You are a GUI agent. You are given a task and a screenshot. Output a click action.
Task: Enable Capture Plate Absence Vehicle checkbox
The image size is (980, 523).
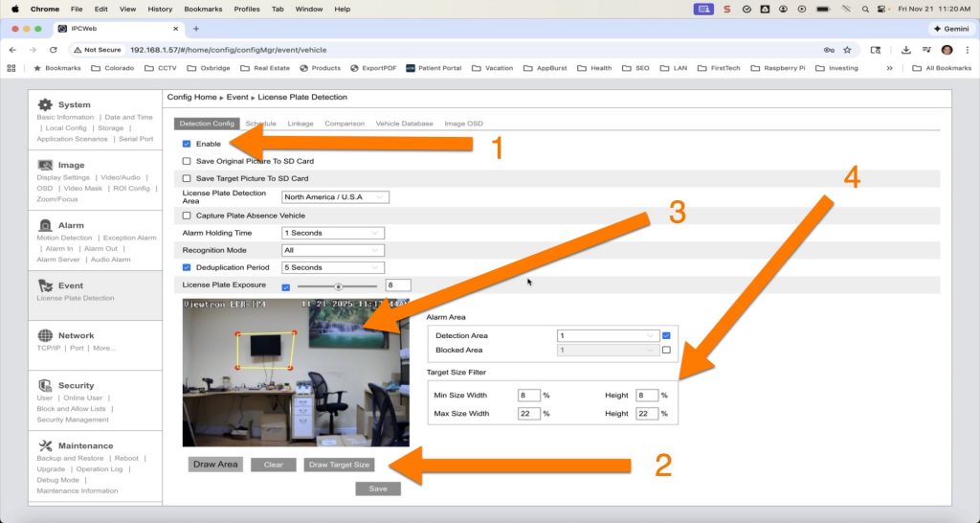pos(187,216)
